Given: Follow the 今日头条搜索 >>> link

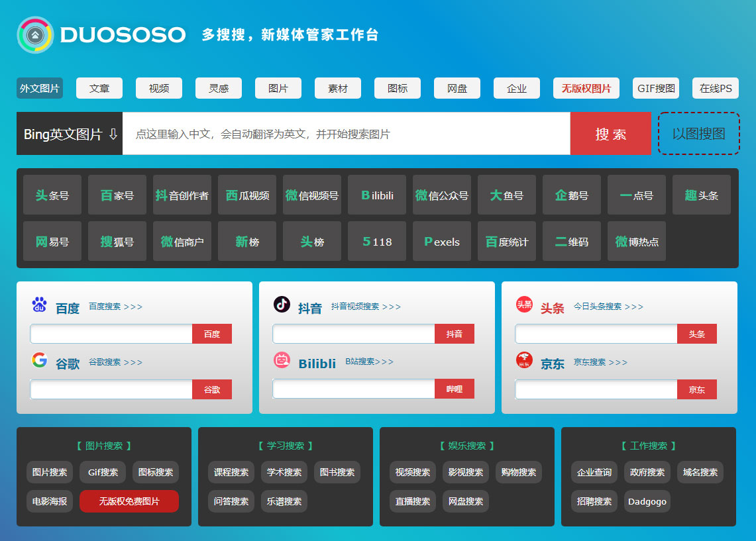Looking at the screenshot, I should [608, 307].
